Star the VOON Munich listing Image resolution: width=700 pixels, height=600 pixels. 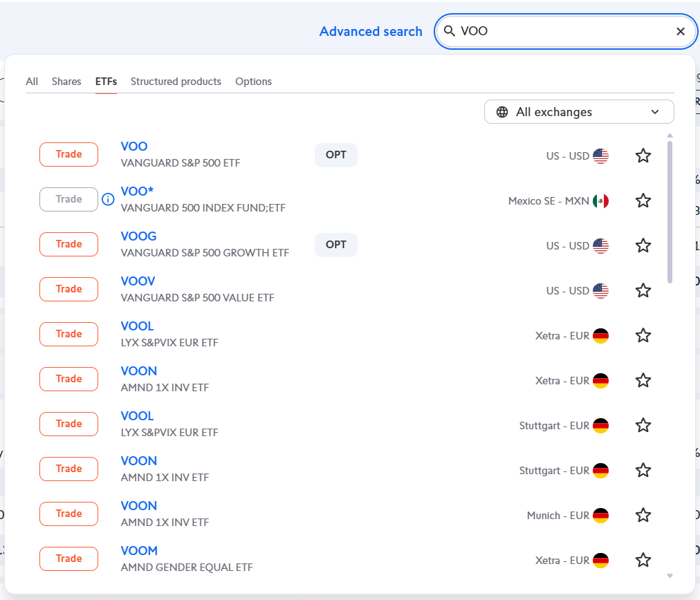(x=643, y=515)
